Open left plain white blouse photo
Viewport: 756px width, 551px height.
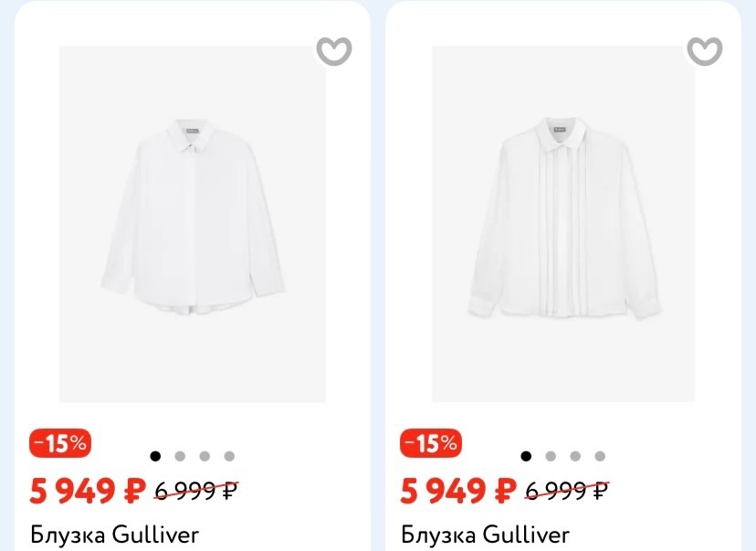193,224
